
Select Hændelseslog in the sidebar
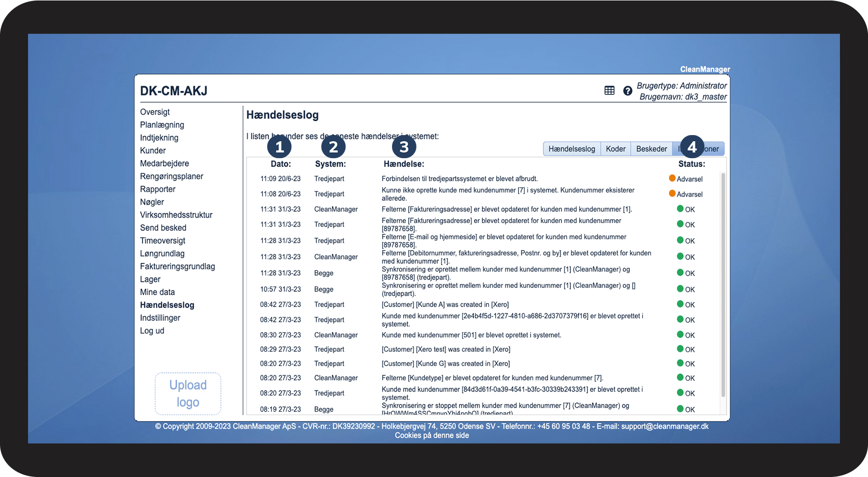(167, 305)
